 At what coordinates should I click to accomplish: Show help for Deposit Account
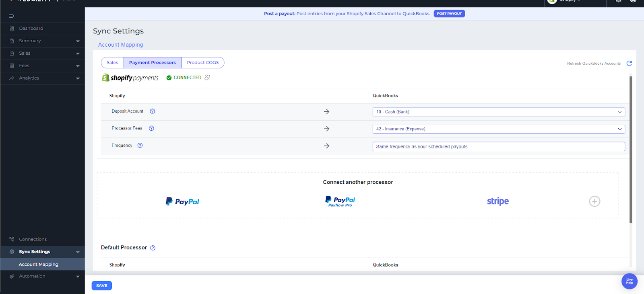(x=153, y=111)
